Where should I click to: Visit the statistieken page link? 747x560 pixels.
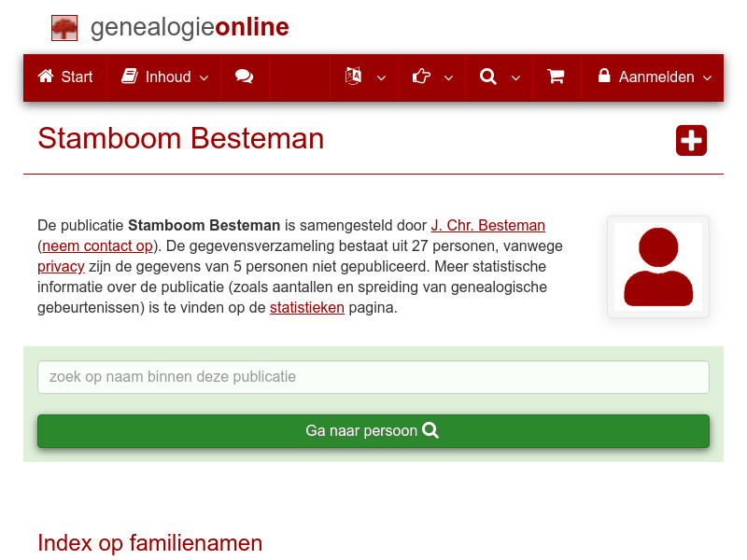307,307
